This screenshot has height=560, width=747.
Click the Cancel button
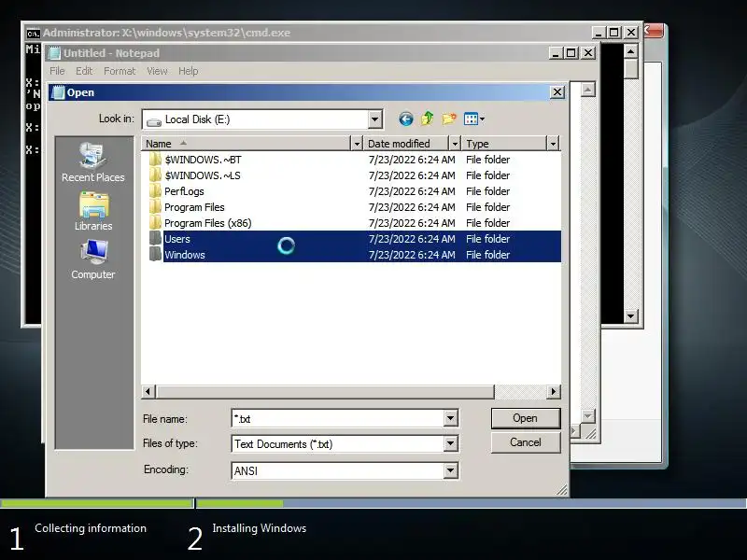[x=526, y=442]
